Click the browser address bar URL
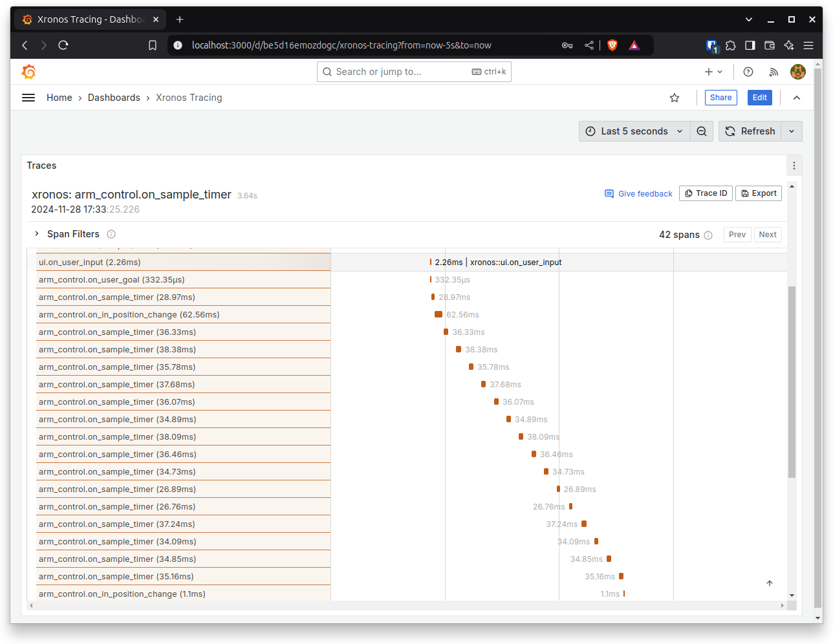The image size is (833, 644). 341,45
